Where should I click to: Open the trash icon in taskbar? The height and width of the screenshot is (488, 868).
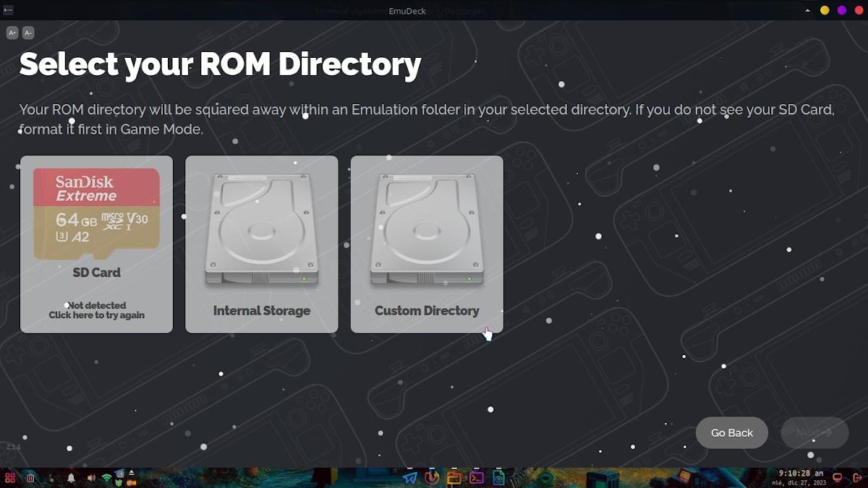pyautogui.click(x=30, y=478)
